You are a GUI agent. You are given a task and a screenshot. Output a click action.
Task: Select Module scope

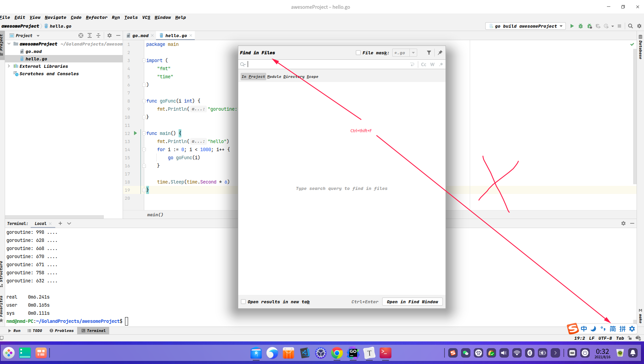pyautogui.click(x=274, y=77)
